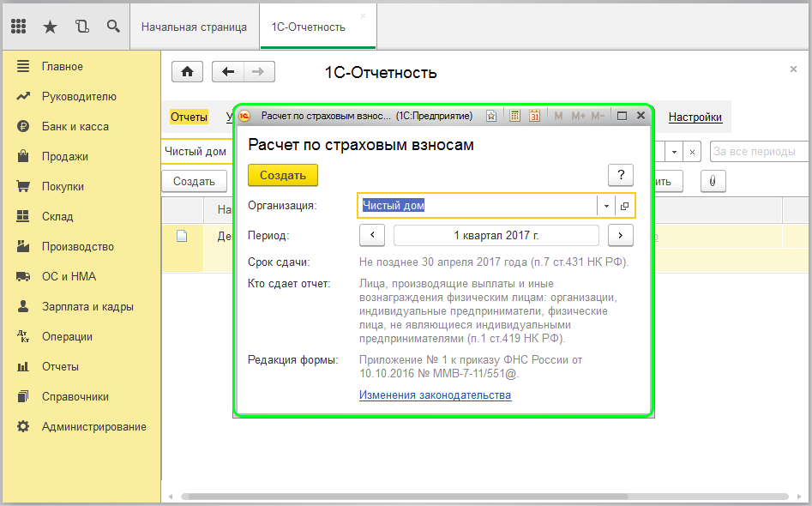Image resolution: width=812 pixels, height=506 pixels.
Task: Open Администрирование section
Action: click(x=93, y=427)
